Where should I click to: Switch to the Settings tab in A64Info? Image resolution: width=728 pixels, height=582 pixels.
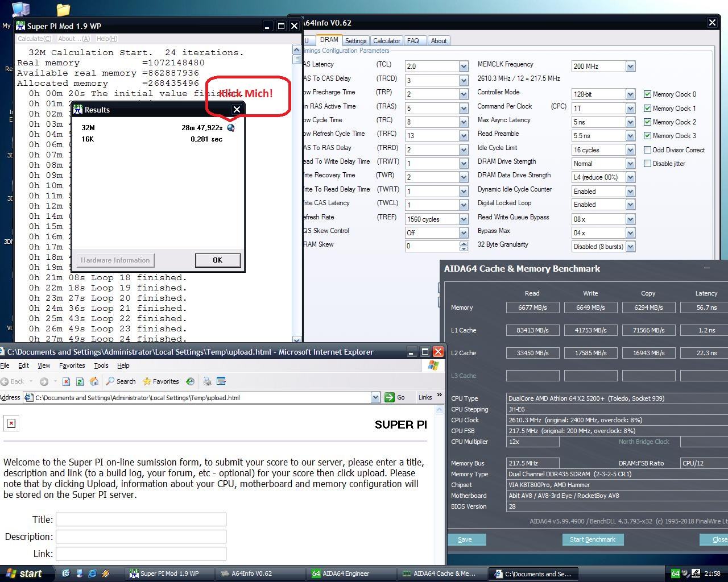pos(355,41)
